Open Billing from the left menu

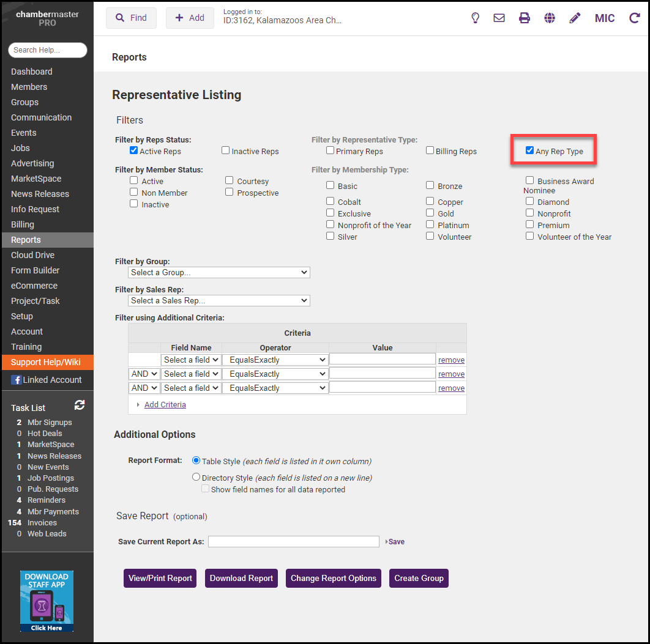pyautogui.click(x=23, y=224)
